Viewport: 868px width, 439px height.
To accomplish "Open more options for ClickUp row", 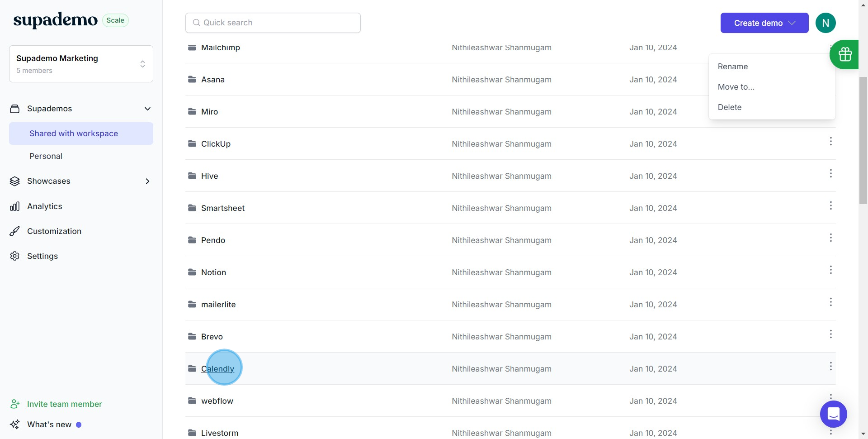I will point(830,141).
